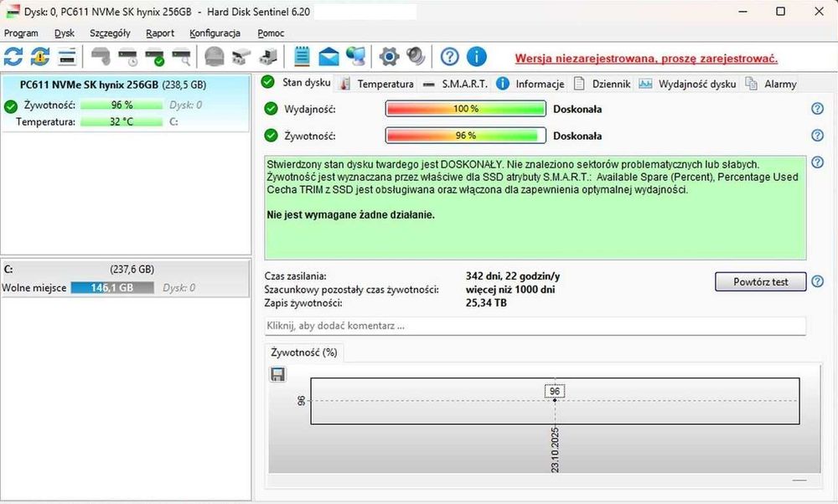Viewport: 838px width, 504px height.
Task: Click the disk with clock toolbar icon
Action: 127,57
